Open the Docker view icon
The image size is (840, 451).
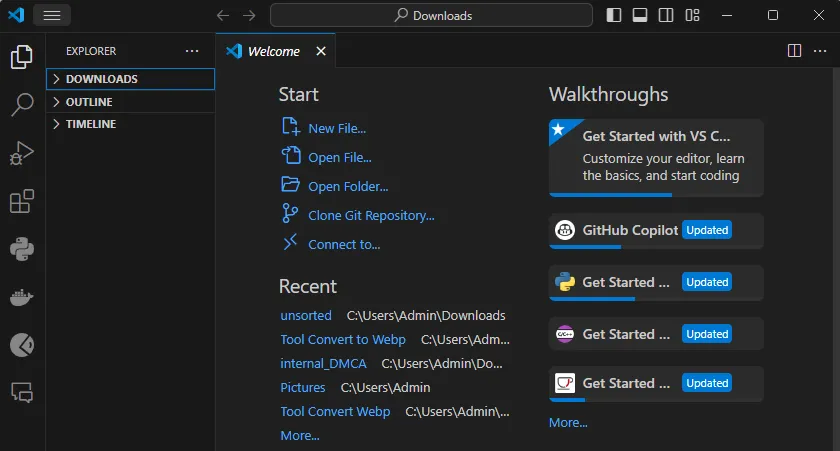tap(22, 297)
